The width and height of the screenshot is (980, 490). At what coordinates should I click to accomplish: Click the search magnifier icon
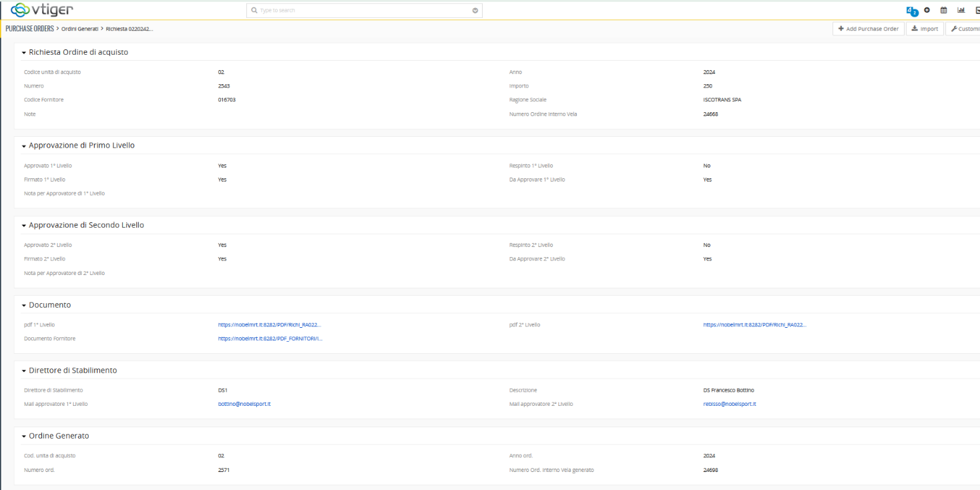pyautogui.click(x=254, y=11)
